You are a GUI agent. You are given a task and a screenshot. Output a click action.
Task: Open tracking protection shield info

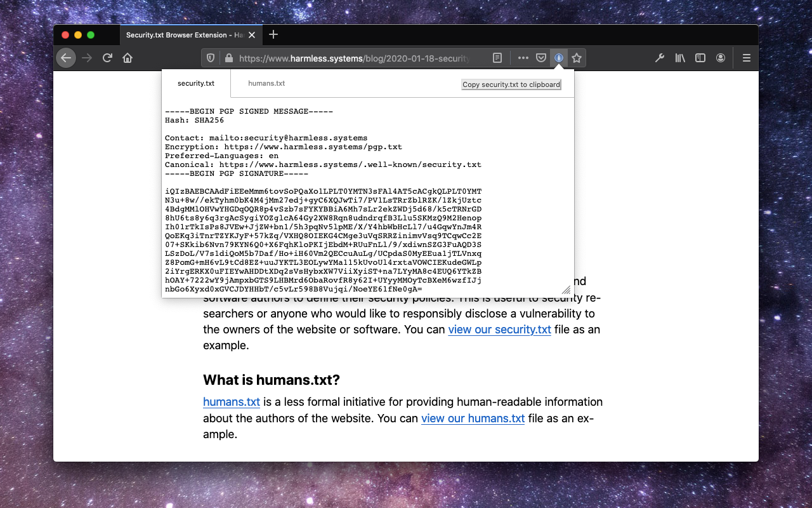[211, 58]
